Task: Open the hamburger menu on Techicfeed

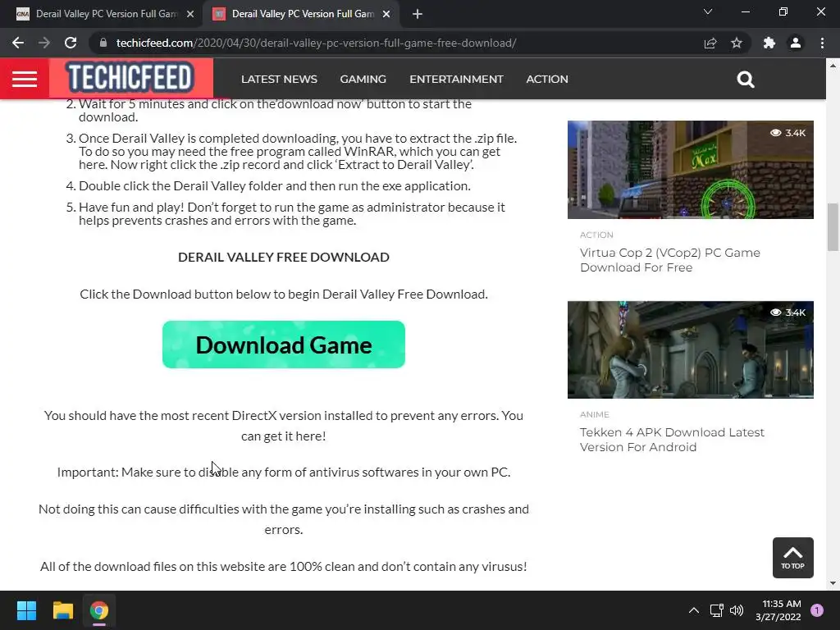Action: pos(25,79)
